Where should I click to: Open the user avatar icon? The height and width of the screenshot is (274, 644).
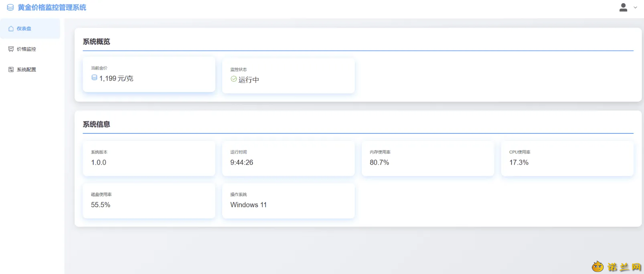(x=623, y=7)
